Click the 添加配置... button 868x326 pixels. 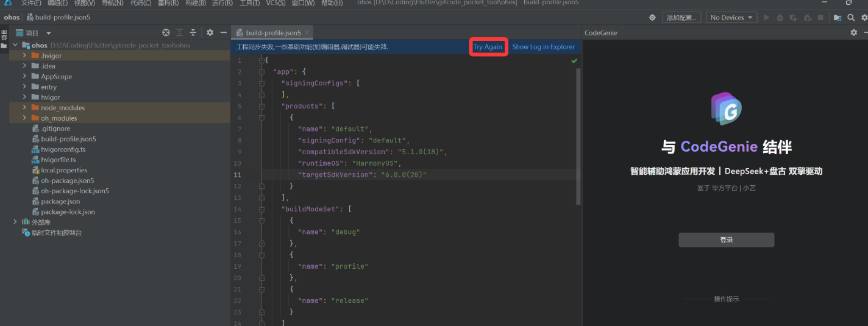(681, 18)
